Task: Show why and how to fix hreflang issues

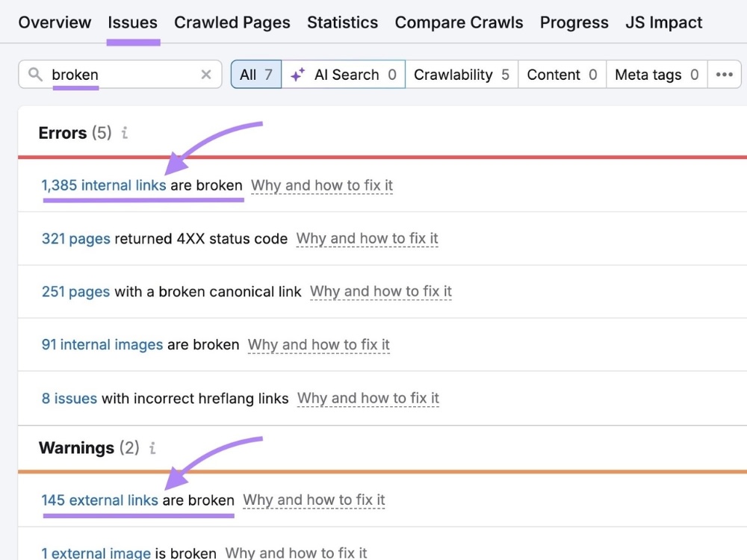Action: (x=368, y=398)
